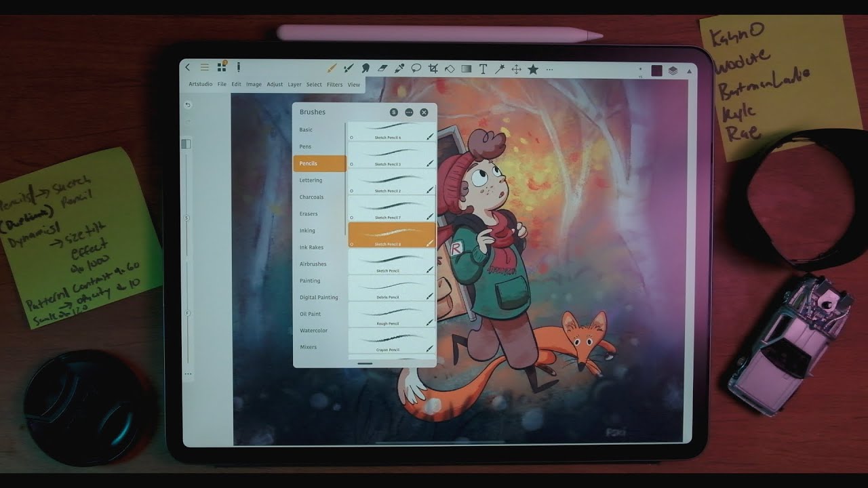Select the Text tool
This screenshot has width=868, height=488.
(x=483, y=68)
